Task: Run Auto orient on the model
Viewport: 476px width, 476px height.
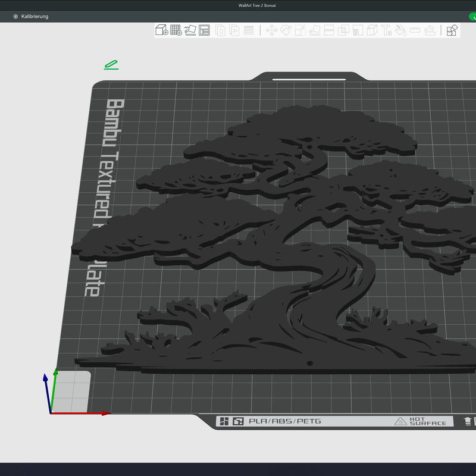Action: 190,30
